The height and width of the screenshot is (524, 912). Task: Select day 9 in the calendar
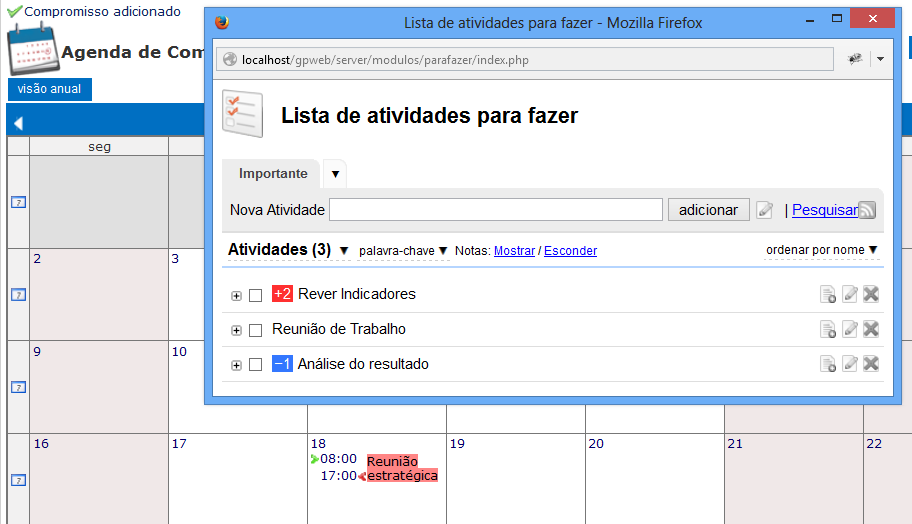[37, 352]
